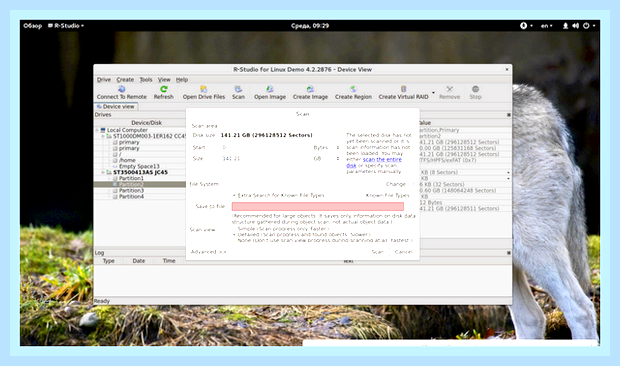
Task: Close the Drives panel with its X icon
Action: click(508, 115)
